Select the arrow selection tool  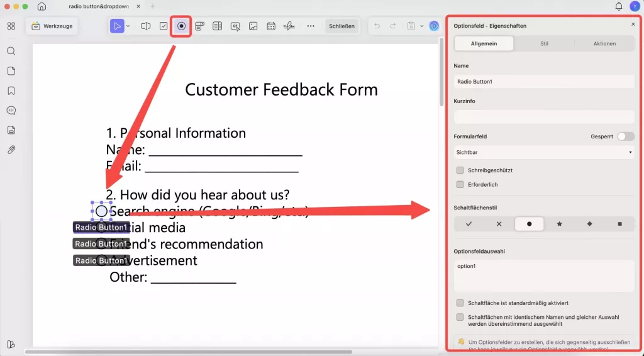117,26
